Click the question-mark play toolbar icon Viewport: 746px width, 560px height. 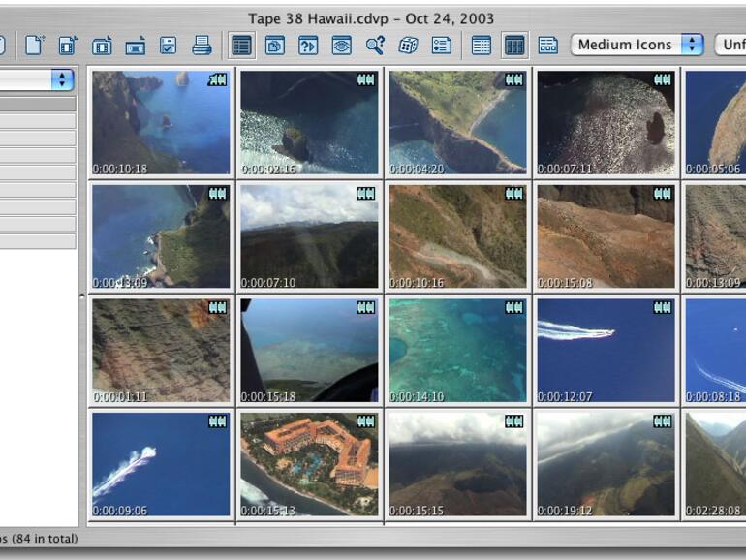[x=308, y=46]
